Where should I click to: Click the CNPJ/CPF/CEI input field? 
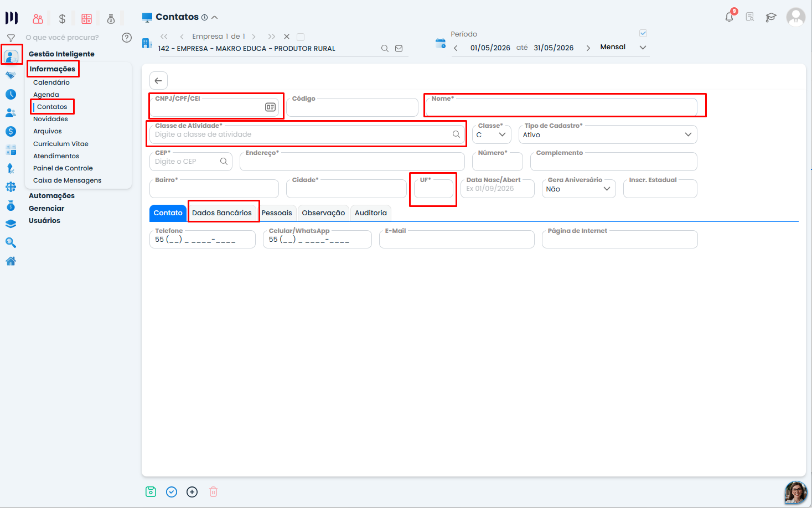click(214, 107)
